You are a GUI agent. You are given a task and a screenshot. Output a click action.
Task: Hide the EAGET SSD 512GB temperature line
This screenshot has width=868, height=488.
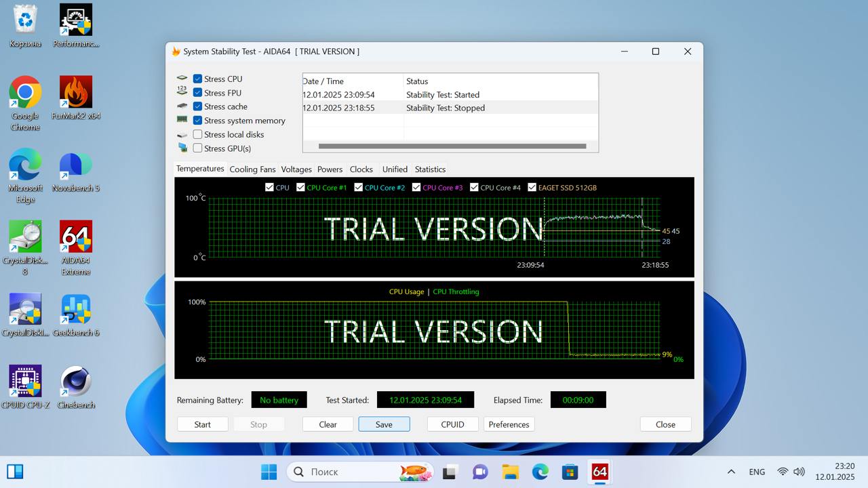[x=532, y=188]
